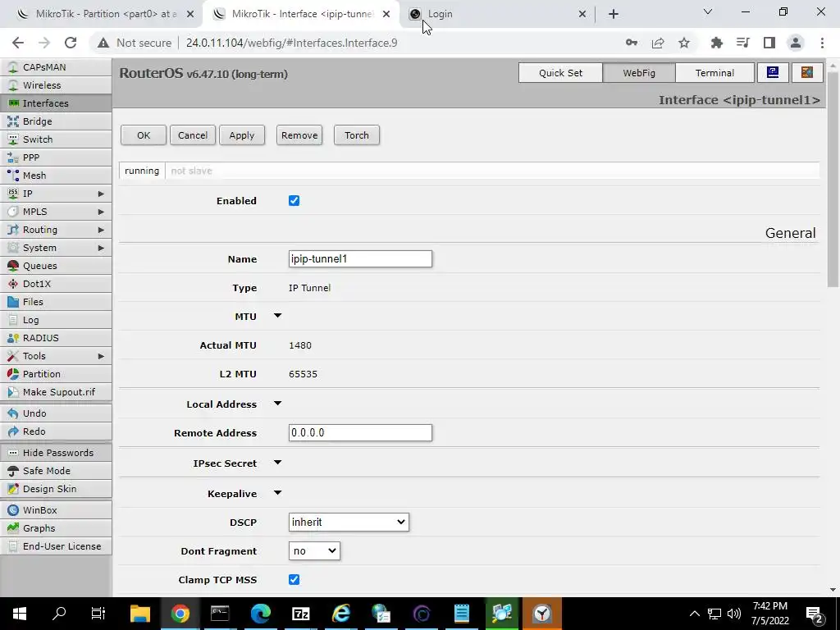
Task: Switch to WebFig view
Action: point(638,73)
